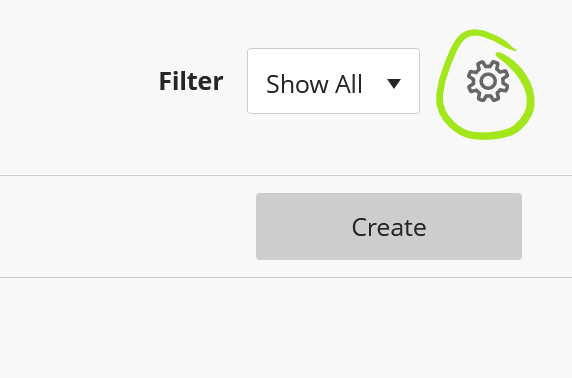Viewport: 572px width, 378px height.
Task: Click the gear highlighted in green
Action: (x=488, y=81)
